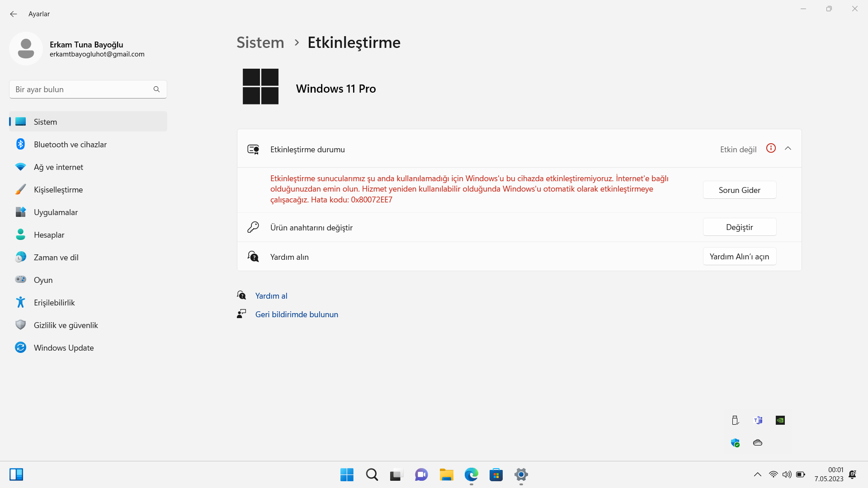Open Microsoft Teams from tray overflow
This screenshot has width=868, height=488.
pos(758,420)
